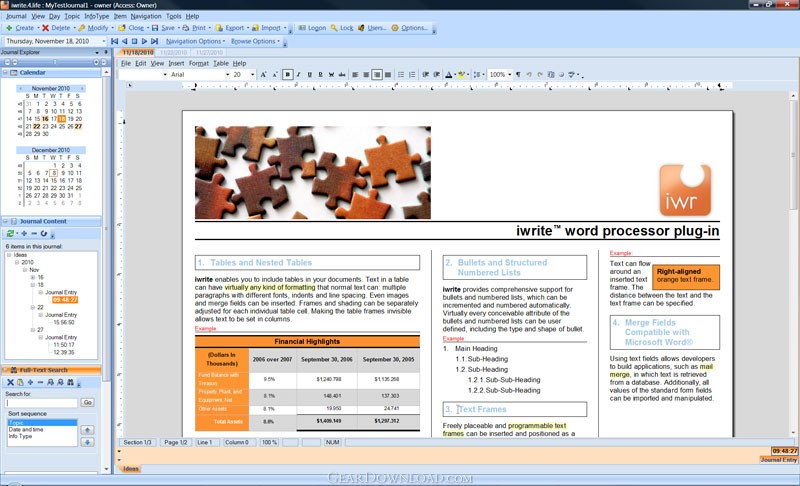Screen dimensions: 800x486
Task: Collapse the Journal Content panel header
Action: coord(6,221)
